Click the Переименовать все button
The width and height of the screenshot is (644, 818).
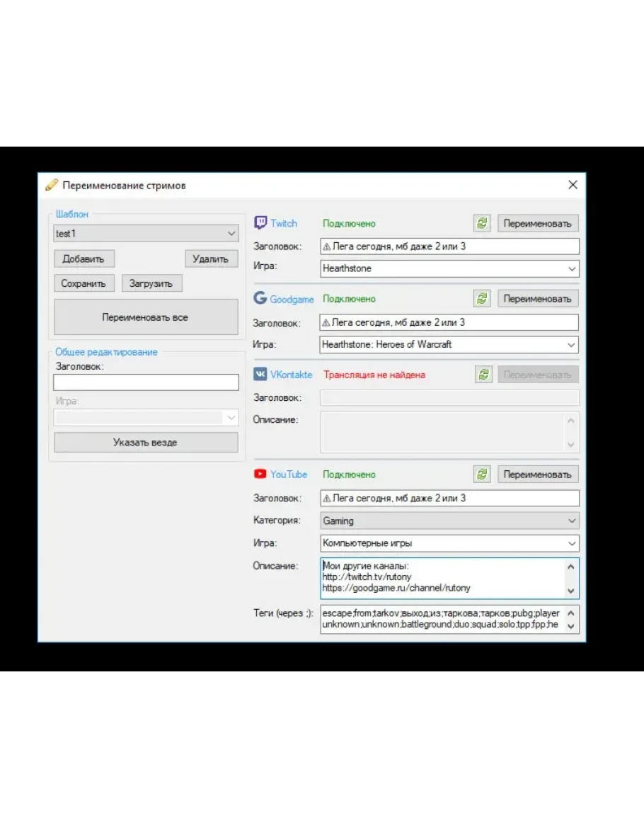[146, 317]
